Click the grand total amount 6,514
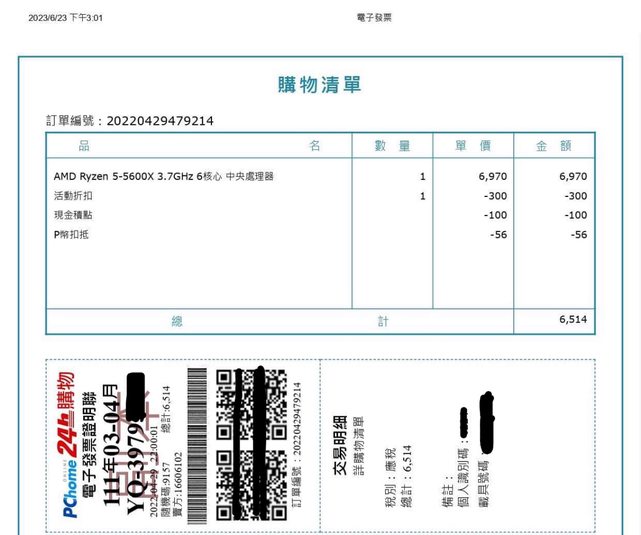Viewport: 641px width, 535px height. 572,320
